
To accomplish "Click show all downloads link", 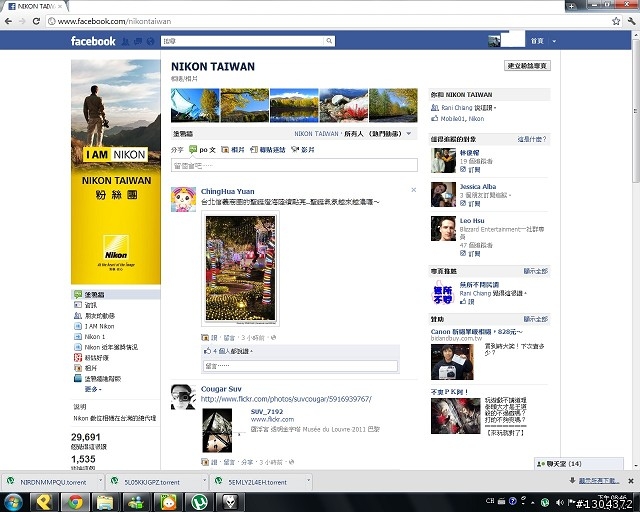I will pyautogui.click(x=599, y=481).
